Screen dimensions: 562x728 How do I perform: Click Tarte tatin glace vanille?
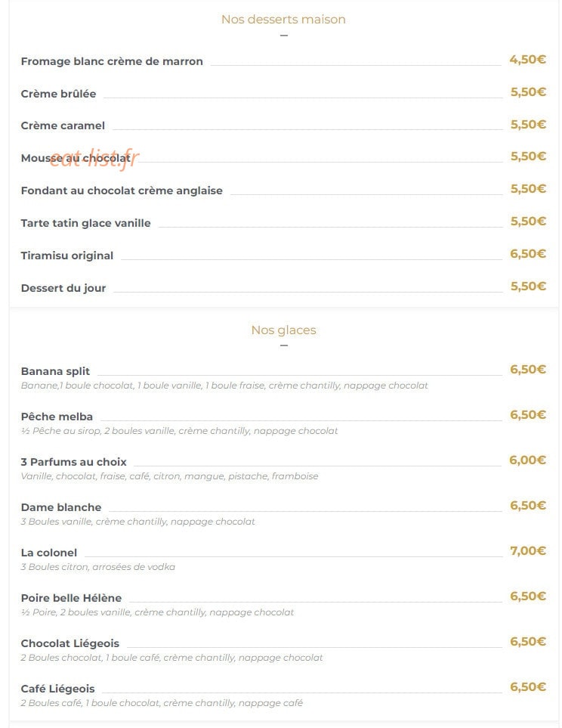[86, 223]
